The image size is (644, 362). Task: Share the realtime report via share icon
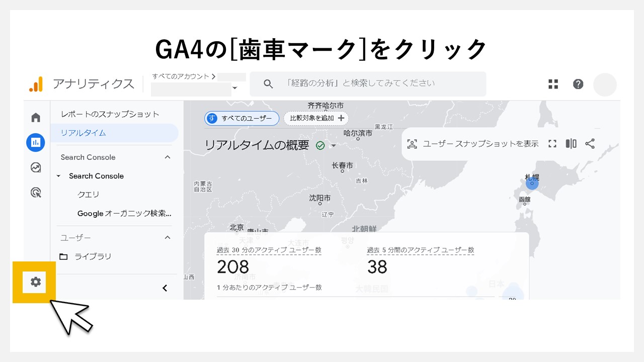(590, 144)
